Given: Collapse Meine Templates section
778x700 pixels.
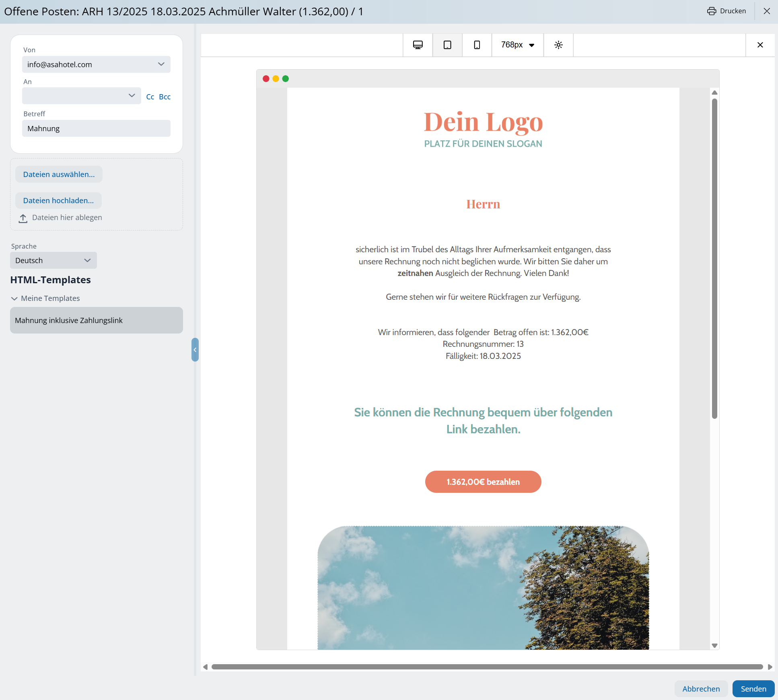Looking at the screenshot, I should 14,299.
